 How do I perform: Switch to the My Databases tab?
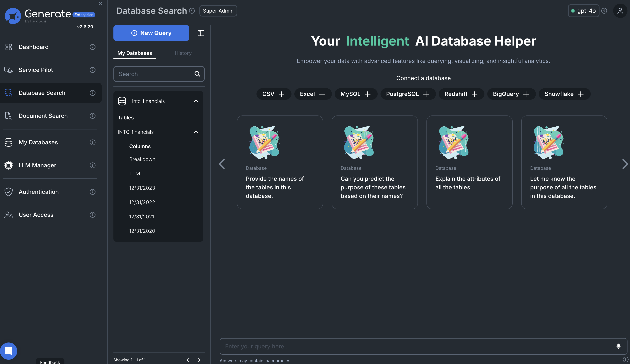click(135, 53)
